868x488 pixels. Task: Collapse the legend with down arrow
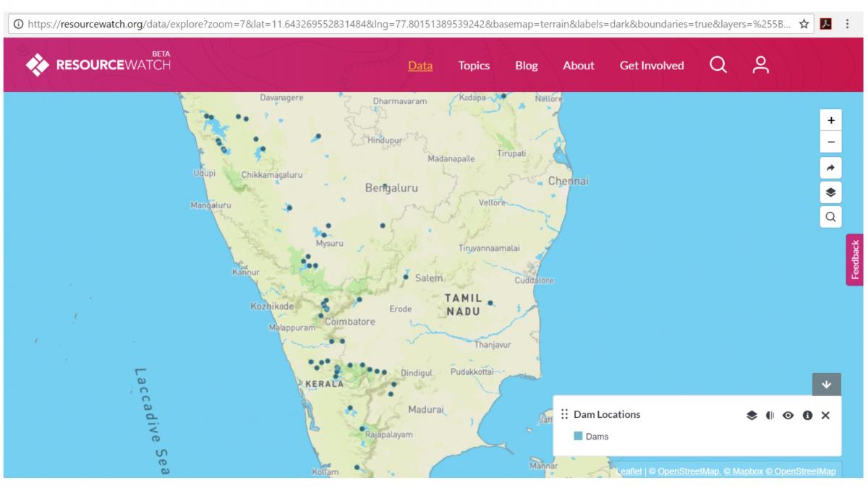pos(827,385)
